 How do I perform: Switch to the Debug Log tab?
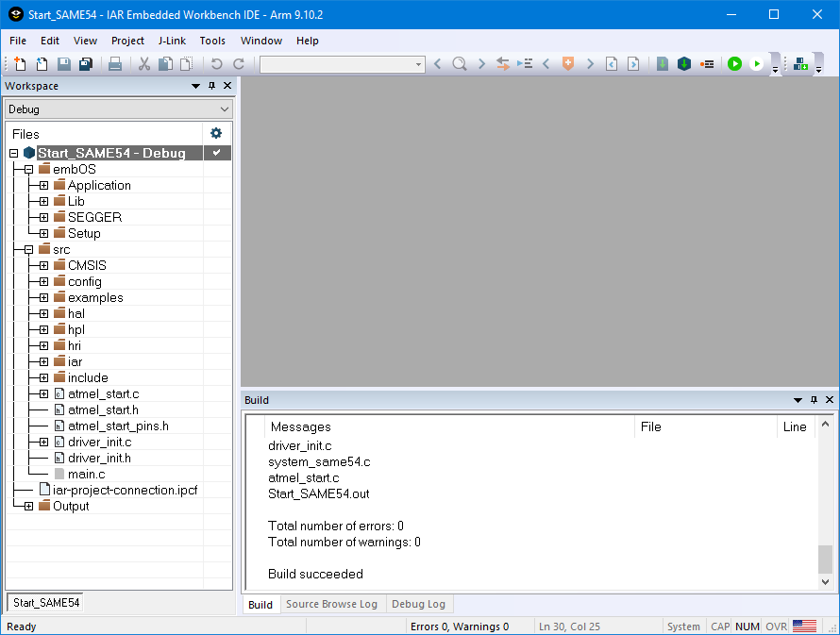(x=418, y=604)
